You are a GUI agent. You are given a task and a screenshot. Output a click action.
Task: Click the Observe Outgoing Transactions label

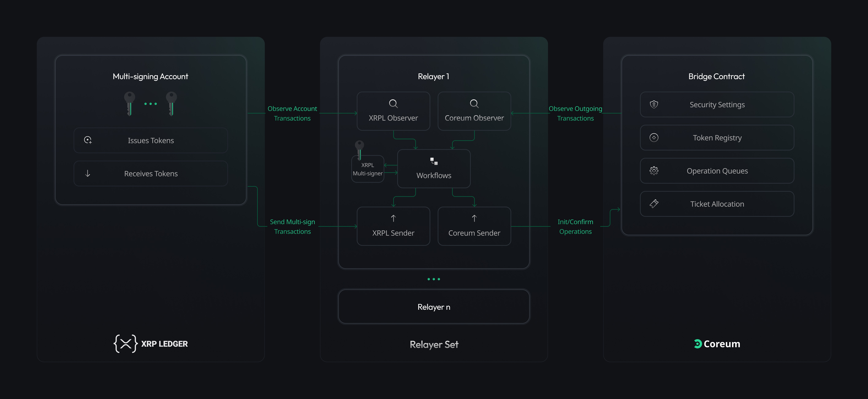575,113
